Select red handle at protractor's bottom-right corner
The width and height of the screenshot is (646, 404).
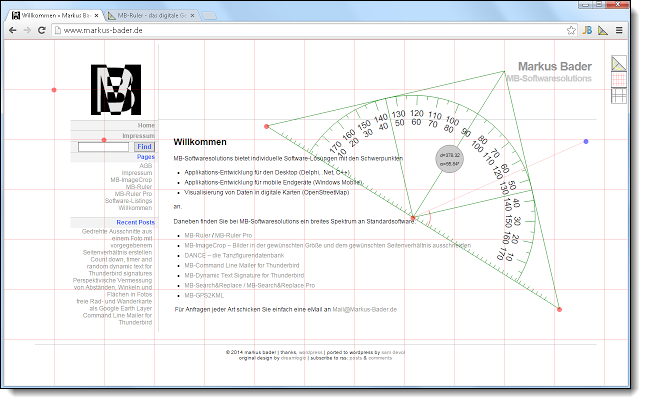click(x=559, y=309)
